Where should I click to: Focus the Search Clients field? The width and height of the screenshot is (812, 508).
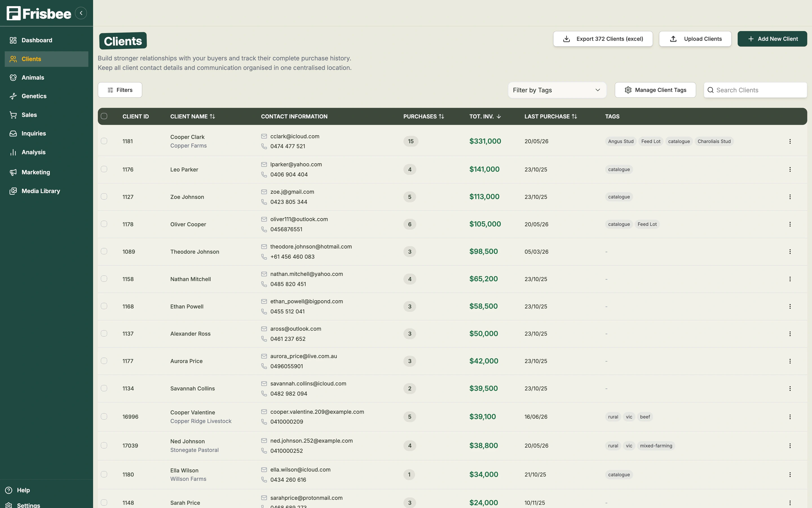pyautogui.click(x=755, y=90)
